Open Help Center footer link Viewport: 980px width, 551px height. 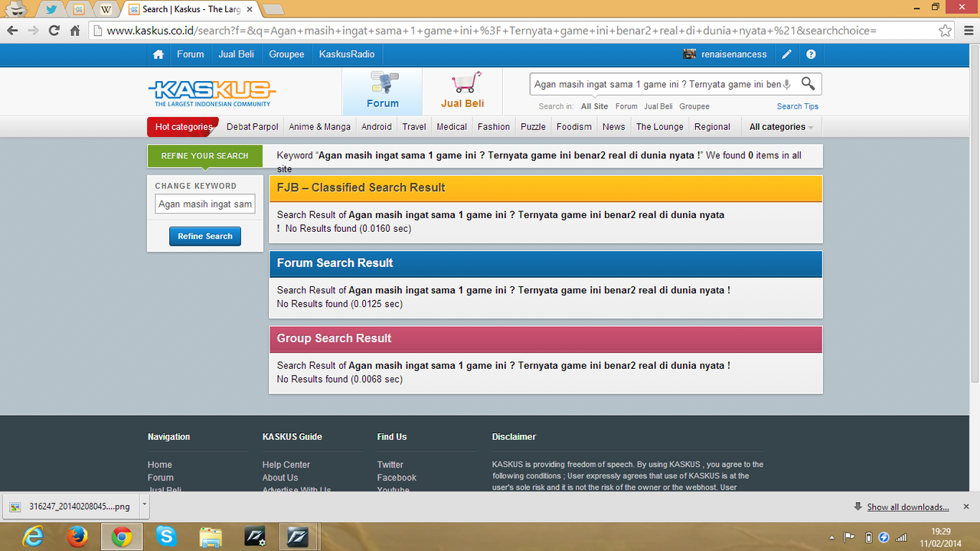click(286, 465)
